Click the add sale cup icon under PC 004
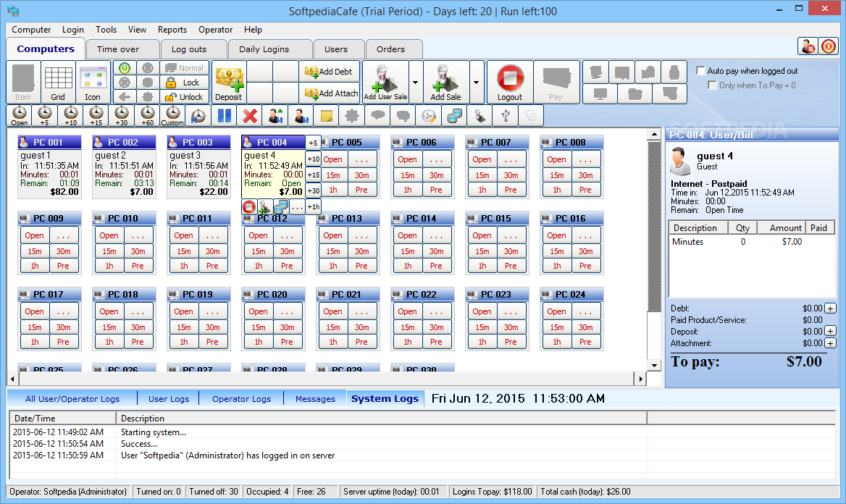 [264, 206]
